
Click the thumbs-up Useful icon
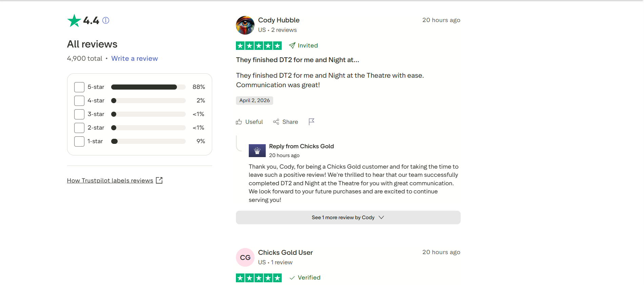click(x=239, y=122)
